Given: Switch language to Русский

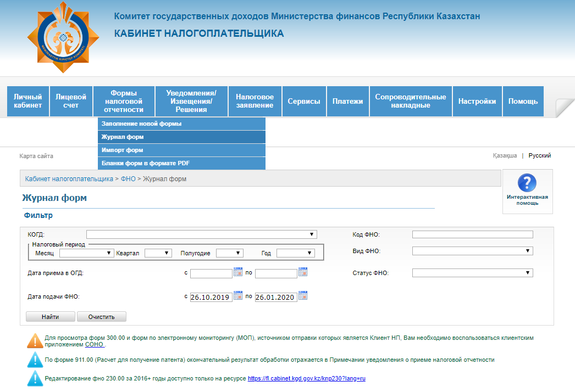Looking at the screenshot, I should click(x=539, y=156).
